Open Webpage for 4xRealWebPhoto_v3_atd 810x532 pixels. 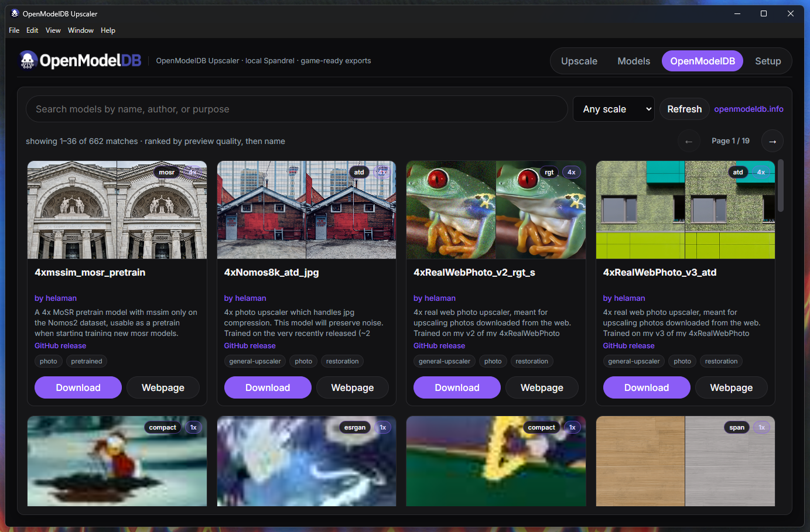coord(732,387)
